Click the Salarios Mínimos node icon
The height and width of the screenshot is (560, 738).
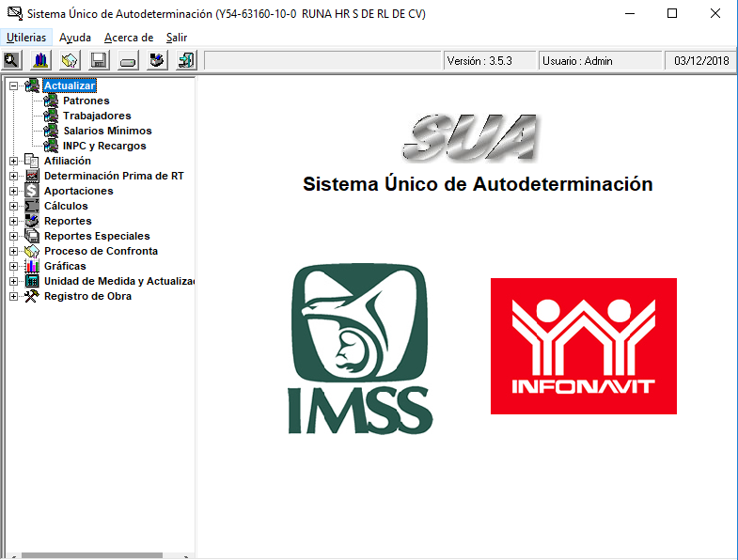51,131
